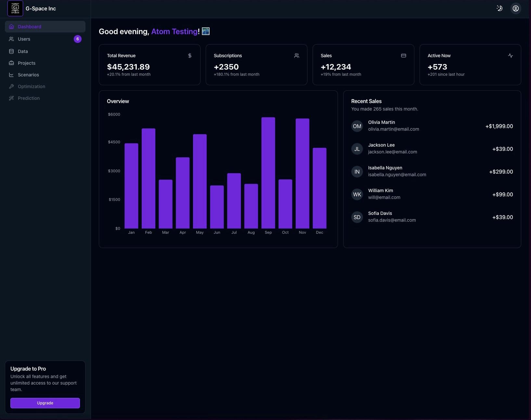Click the people icon on Subscriptions card
Viewport: 531px width, 420px height.
(x=297, y=56)
